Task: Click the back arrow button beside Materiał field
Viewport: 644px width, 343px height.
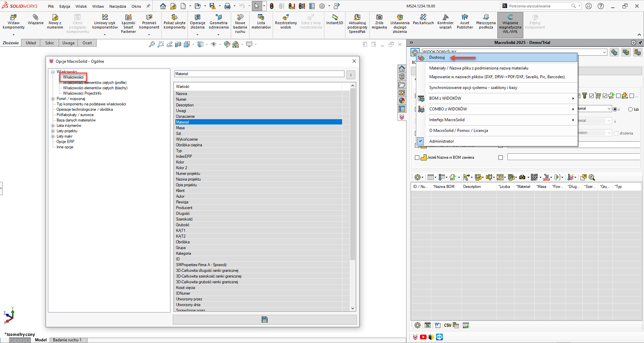Action: (351, 75)
